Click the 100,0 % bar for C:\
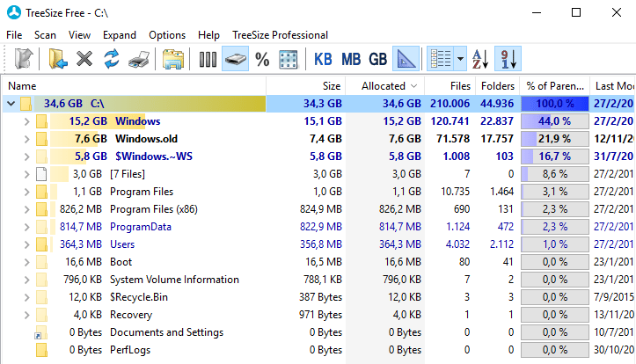The width and height of the screenshot is (636, 364). point(555,104)
